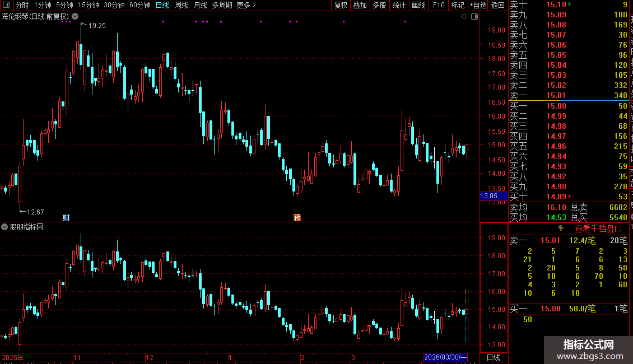Click the 卖五 15.05 price
The width and height of the screenshot is (633, 364).
coord(556,55)
